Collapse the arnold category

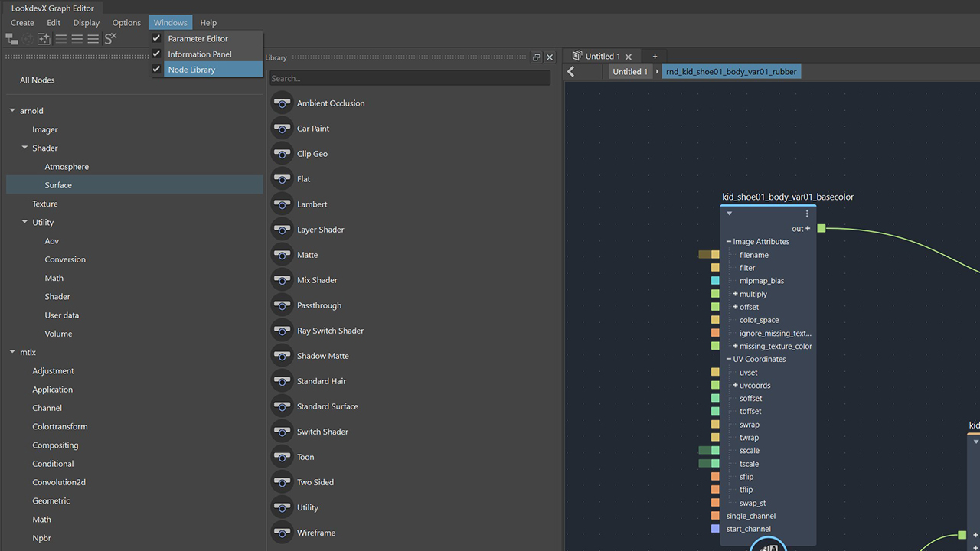click(x=12, y=111)
